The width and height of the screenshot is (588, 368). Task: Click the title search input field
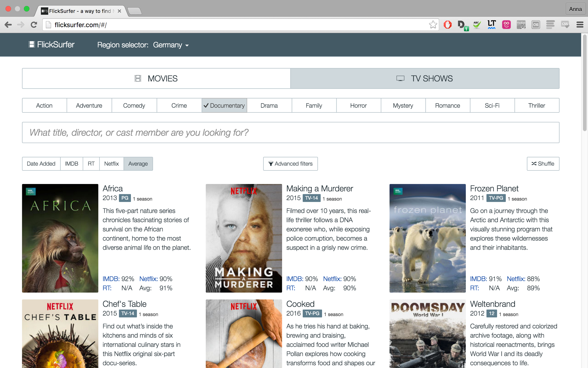tap(291, 132)
